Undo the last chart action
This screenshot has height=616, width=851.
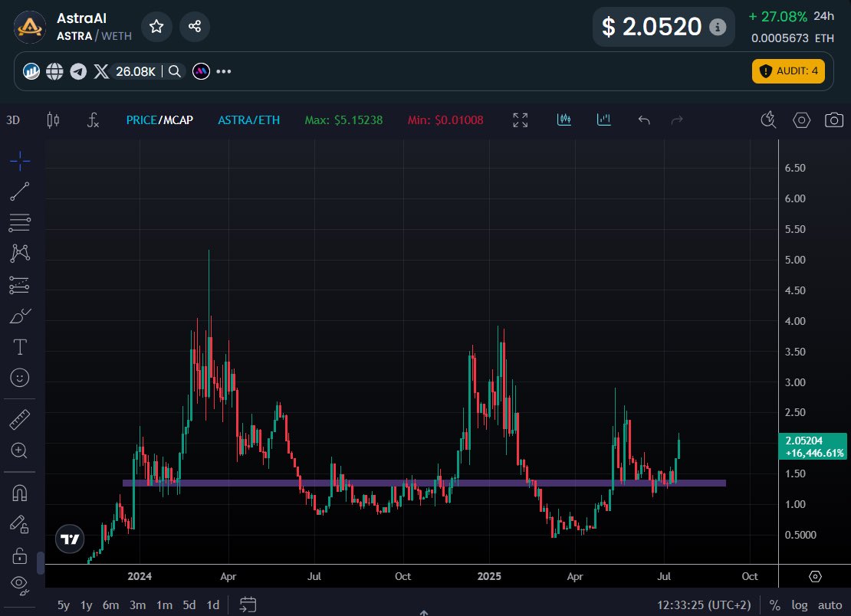click(644, 120)
